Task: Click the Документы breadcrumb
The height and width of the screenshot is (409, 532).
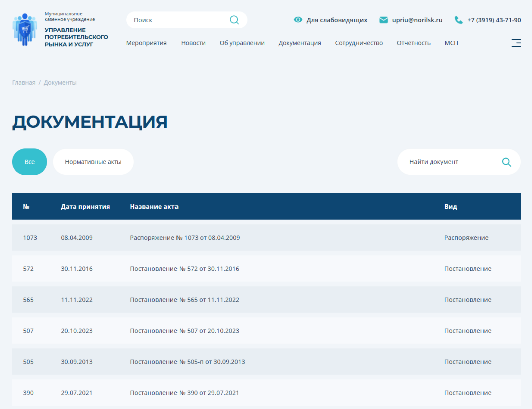Action: (x=60, y=82)
